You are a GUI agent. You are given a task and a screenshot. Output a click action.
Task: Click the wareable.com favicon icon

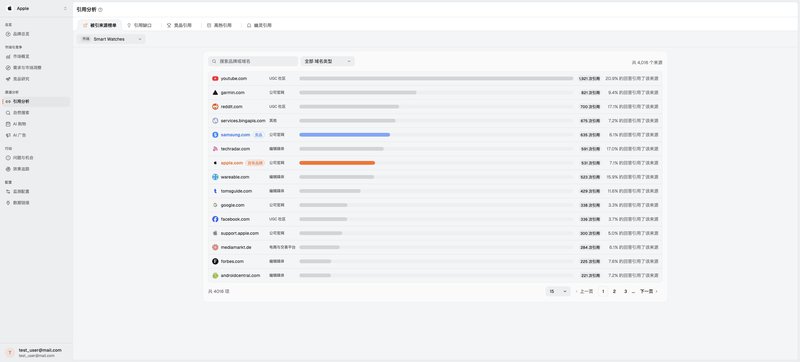(x=215, y=177)
